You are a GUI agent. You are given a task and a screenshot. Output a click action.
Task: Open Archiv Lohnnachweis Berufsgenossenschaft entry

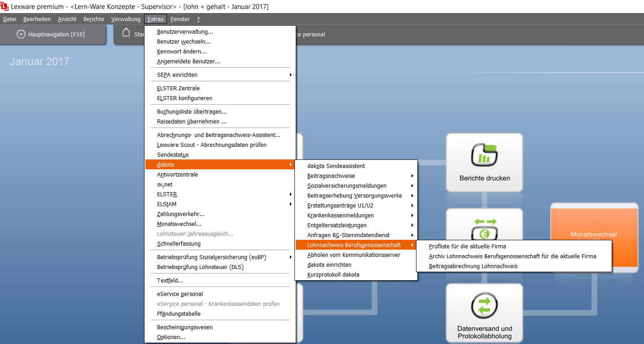click(513, 256)
